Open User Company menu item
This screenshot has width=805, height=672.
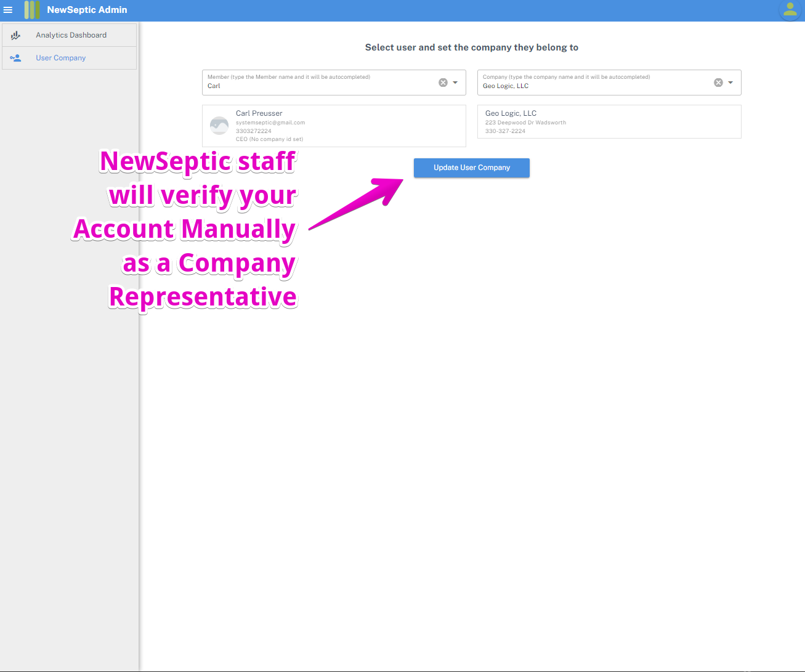coord(70,58)
